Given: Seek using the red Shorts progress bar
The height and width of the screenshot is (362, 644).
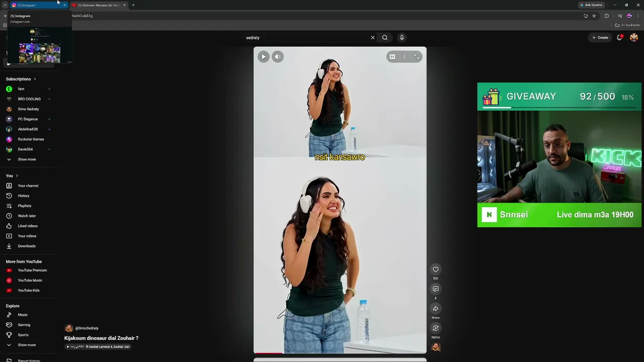Looking at the screenshot, I should (340, 353).
